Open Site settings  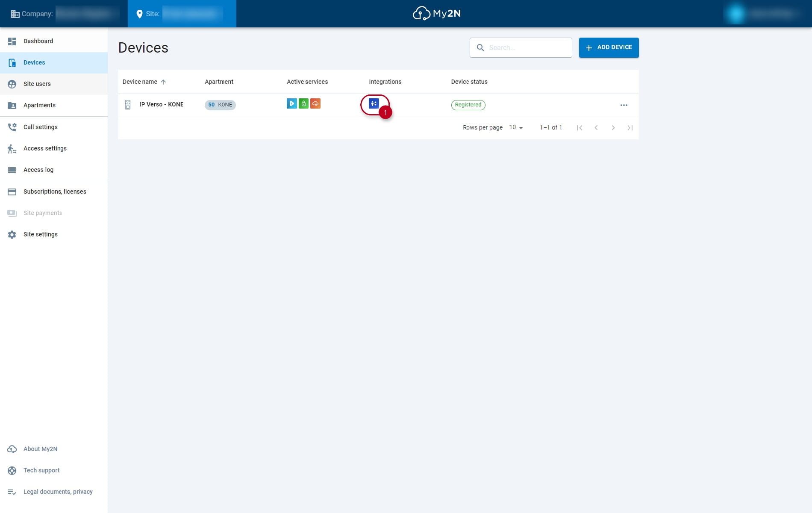click(54, 234)
